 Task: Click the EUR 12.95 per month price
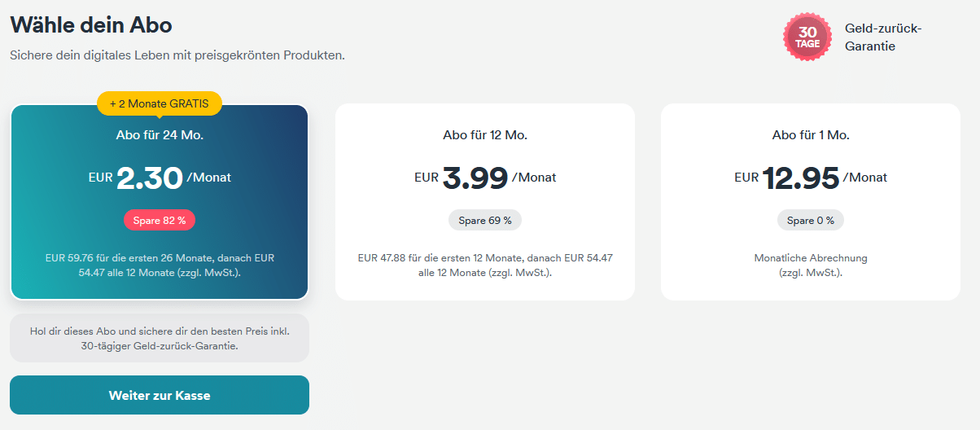(x=811, y=178)
